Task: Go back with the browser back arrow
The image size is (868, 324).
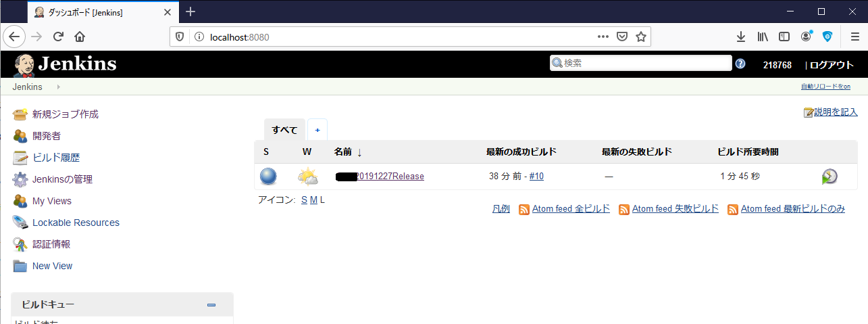Action: click(13, 37)
